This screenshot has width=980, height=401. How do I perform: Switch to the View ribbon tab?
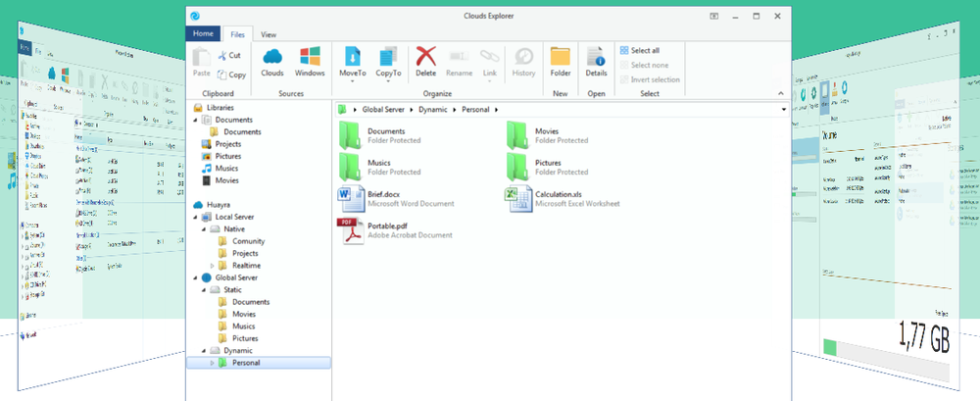point(269,34)
